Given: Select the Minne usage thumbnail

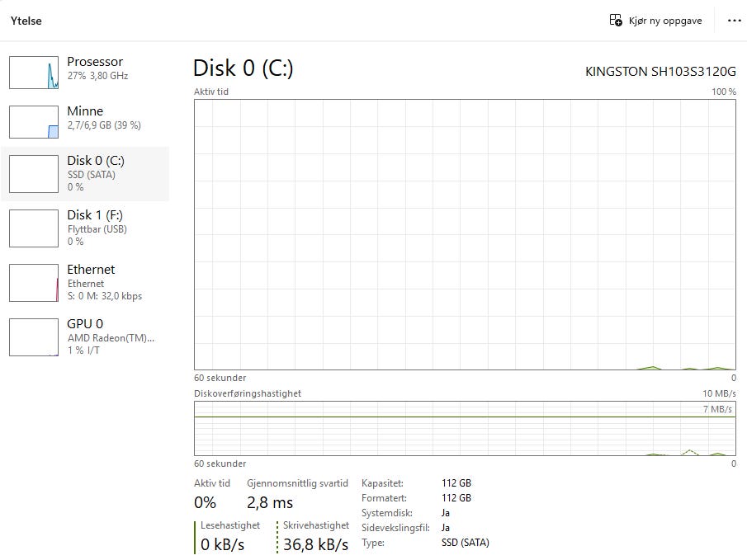Looking at the screenshot, I should coord(34,122).
